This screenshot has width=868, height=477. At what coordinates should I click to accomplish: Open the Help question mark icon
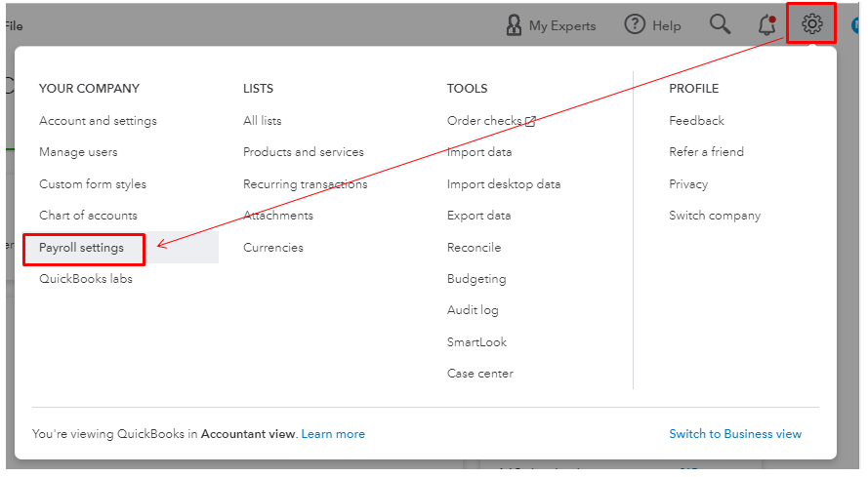click(636, 25)
